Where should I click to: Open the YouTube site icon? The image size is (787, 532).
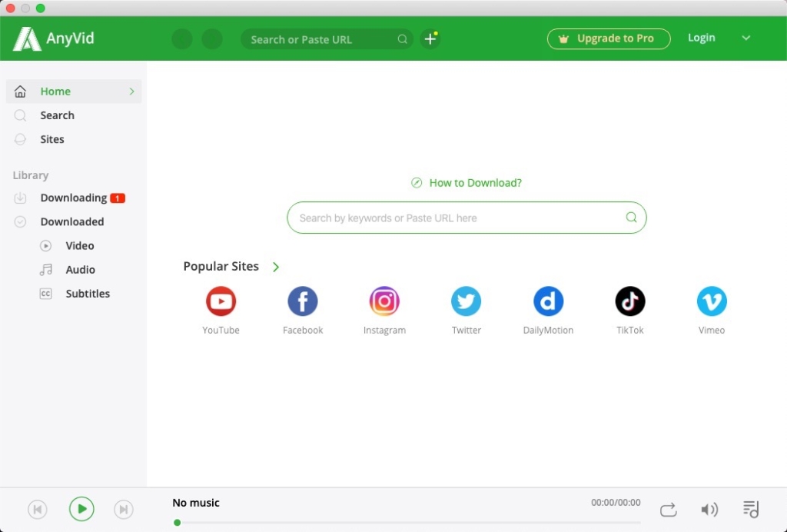tap(221, 301)
